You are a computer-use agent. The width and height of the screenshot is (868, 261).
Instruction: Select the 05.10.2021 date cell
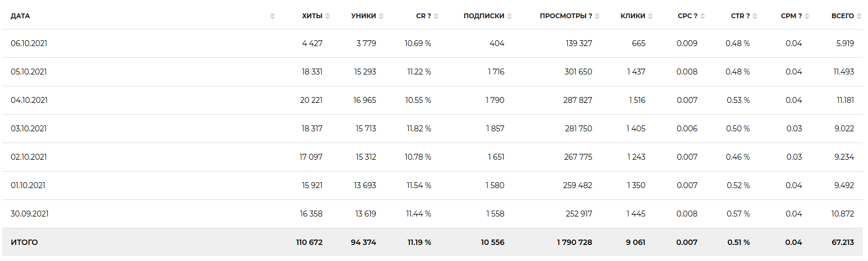tap(29, 72)
